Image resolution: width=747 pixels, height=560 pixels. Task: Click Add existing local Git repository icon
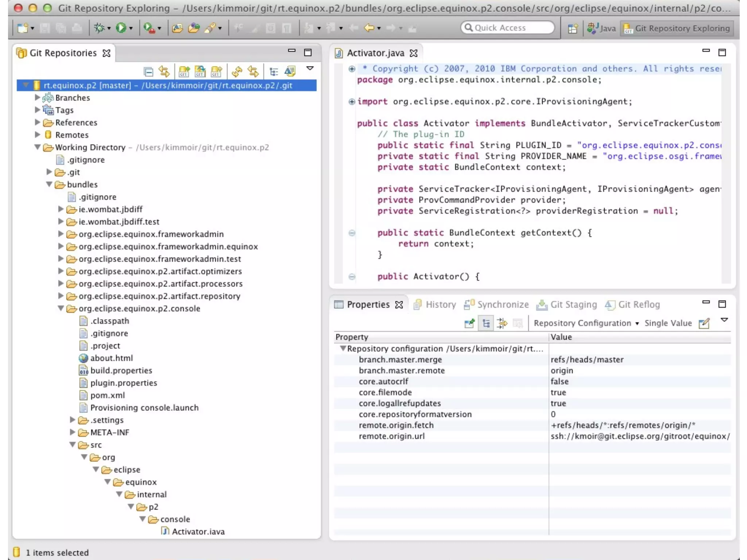(184, 71)
